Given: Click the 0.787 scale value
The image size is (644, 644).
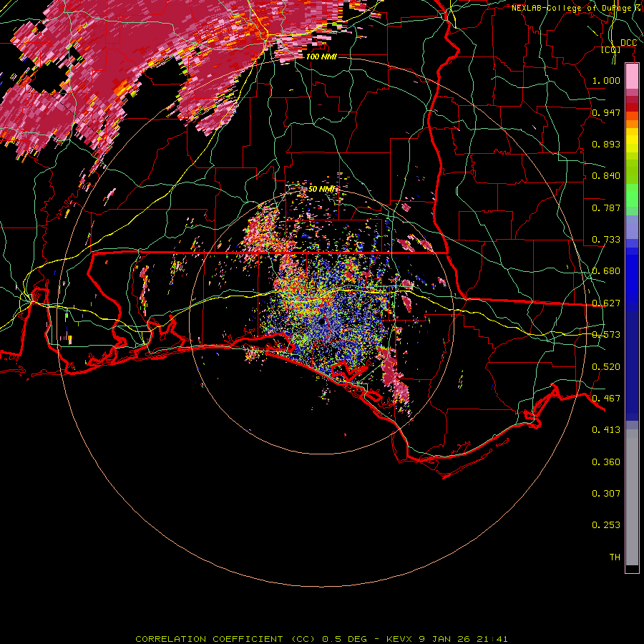Looking at the screenshot, I should point(606,208).
